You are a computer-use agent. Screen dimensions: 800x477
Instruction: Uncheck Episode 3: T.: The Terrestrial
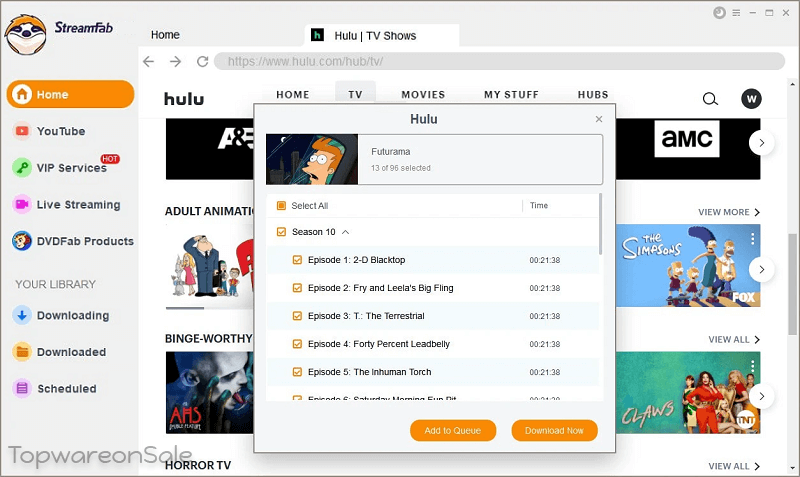tap(297, 316)
